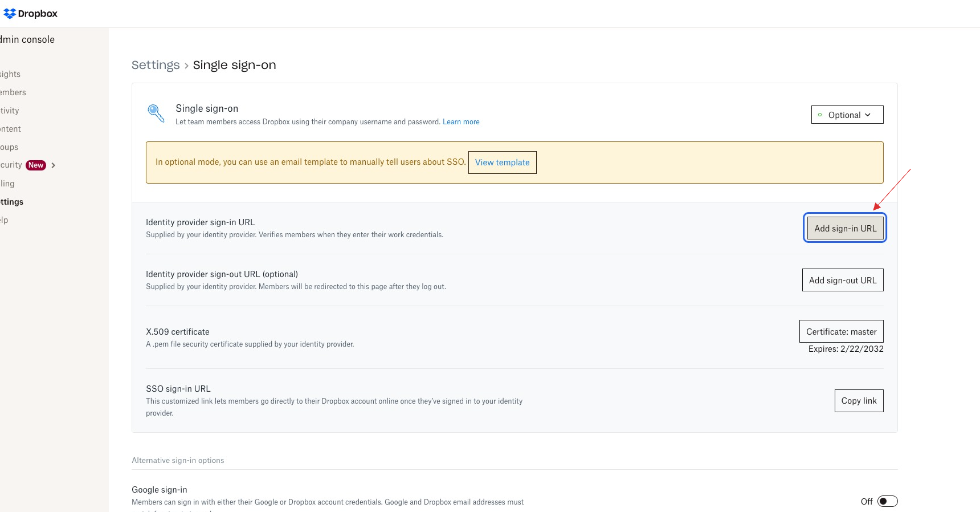
Task: Click the Single sign-on breadcrumb title
Action: coord(234,65)
